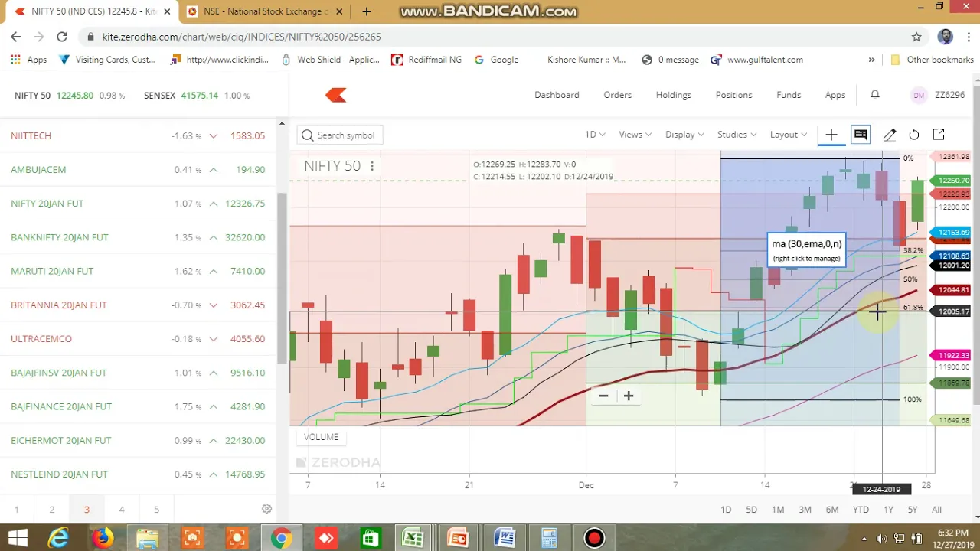980x551 pixels.
Task: Open Excel from the taskbar
Action: (413, 538)
